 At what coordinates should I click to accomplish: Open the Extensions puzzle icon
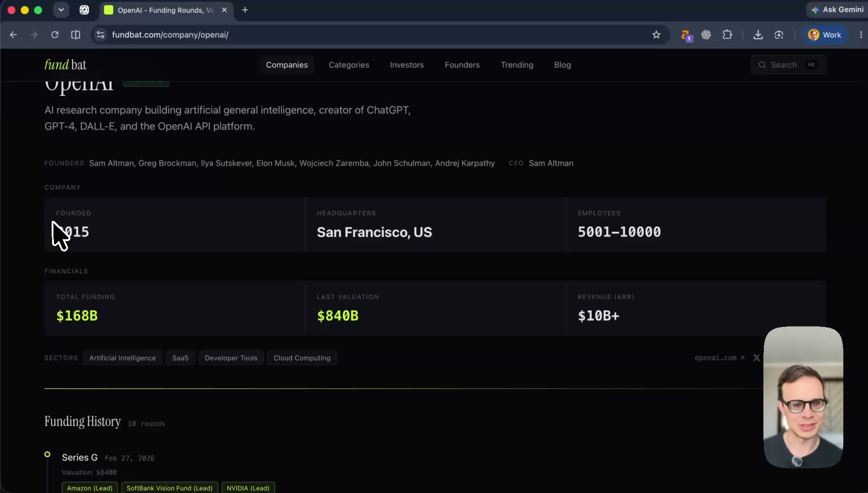(727, 35)
